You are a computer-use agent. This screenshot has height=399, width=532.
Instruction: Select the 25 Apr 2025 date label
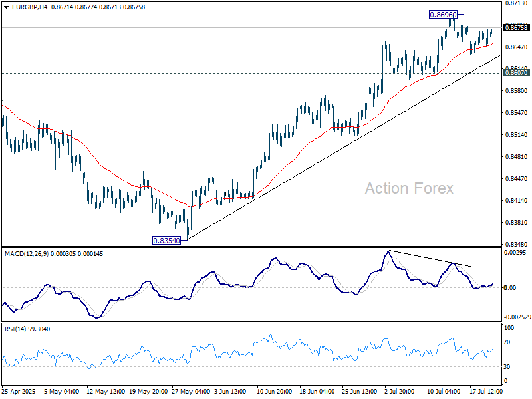pos(19,391)
